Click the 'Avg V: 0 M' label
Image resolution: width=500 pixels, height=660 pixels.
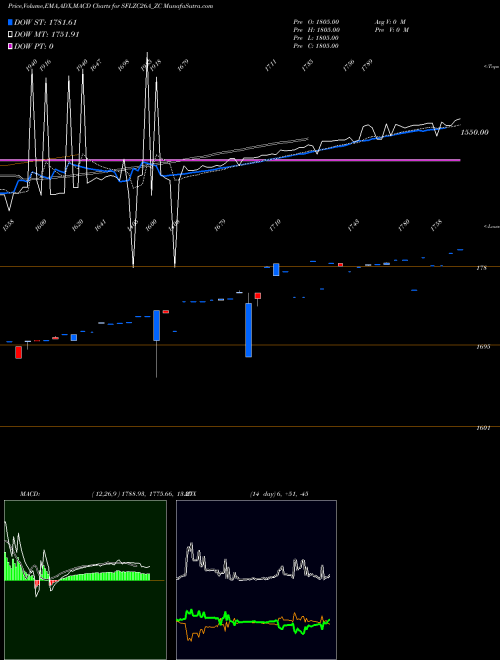(x=390, y=21)
